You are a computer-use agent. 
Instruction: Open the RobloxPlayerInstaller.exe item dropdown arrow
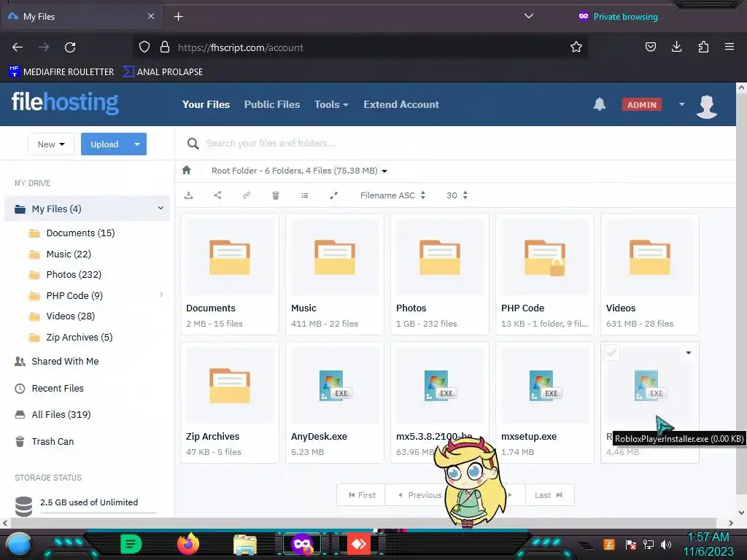tap(689, 353)
